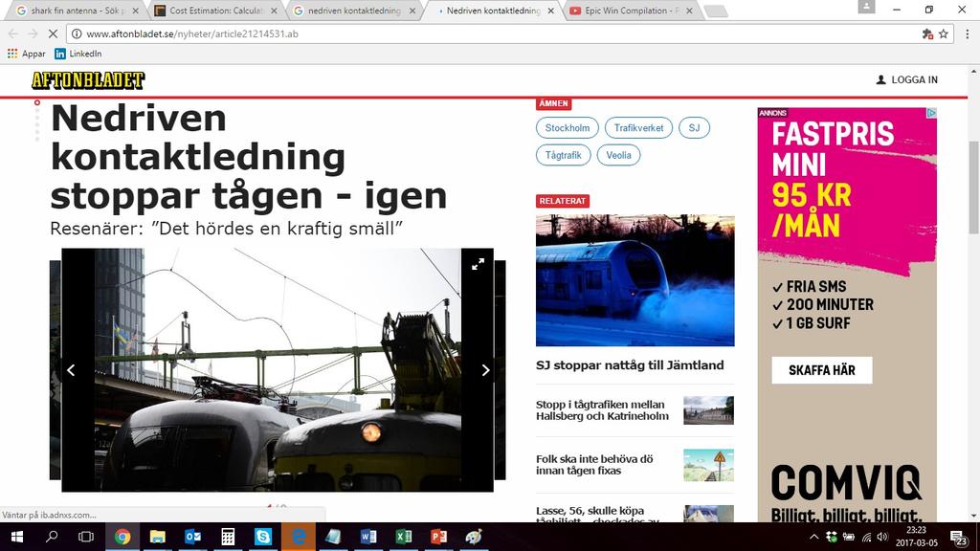Screen dimensions: 980x551
Task: Open the Wi-Fi network tray icon
Action: click(866, 537)
